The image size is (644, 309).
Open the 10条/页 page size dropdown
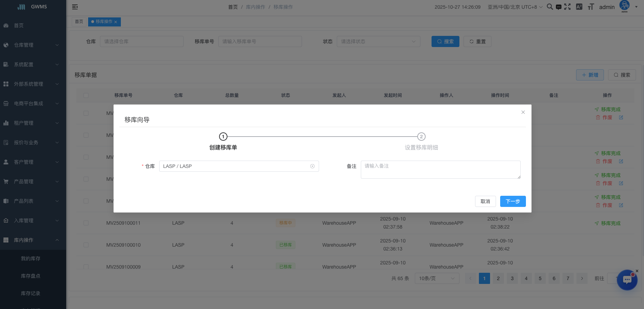(437, 278)
